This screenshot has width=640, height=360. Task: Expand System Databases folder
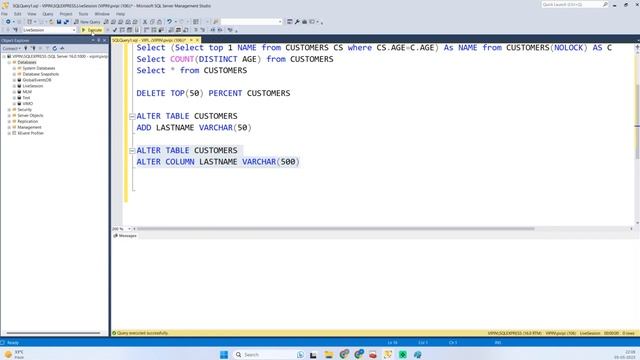pos(14,68)
